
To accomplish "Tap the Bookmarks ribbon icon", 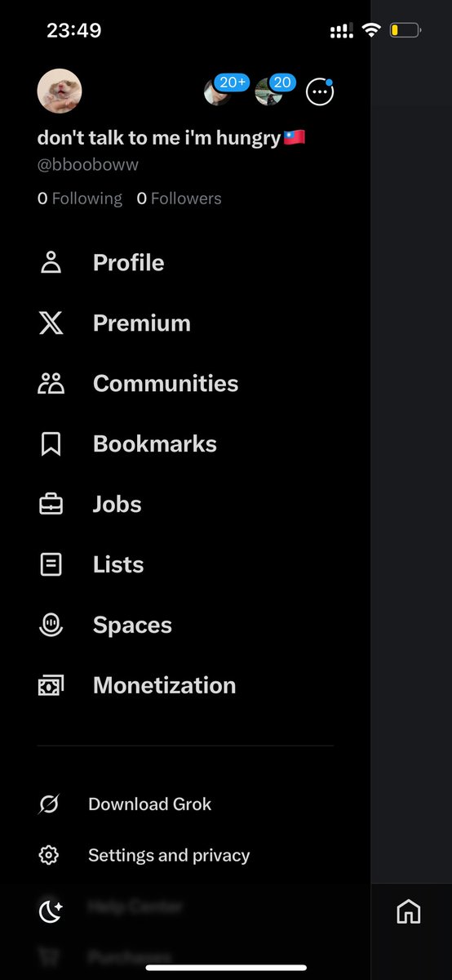I will point(51,444).
